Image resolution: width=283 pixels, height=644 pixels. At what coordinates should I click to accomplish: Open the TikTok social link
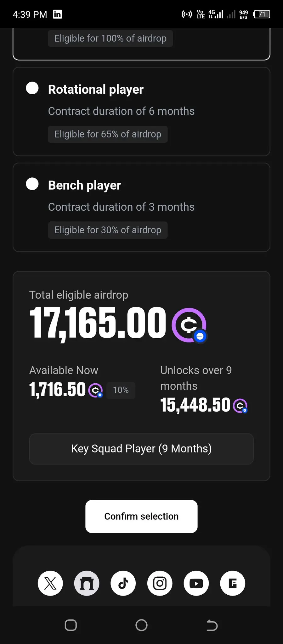point(123,583)
